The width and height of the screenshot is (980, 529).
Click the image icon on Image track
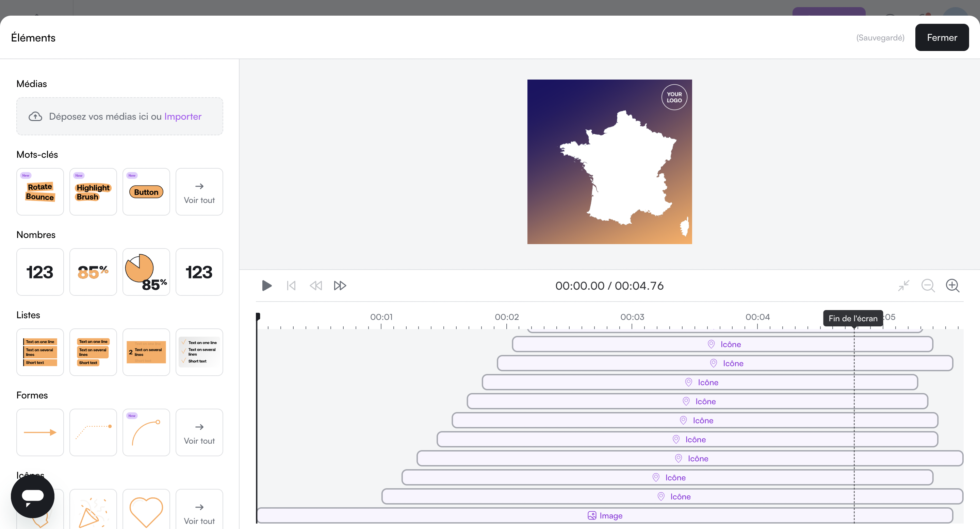(x=592, y=515)
